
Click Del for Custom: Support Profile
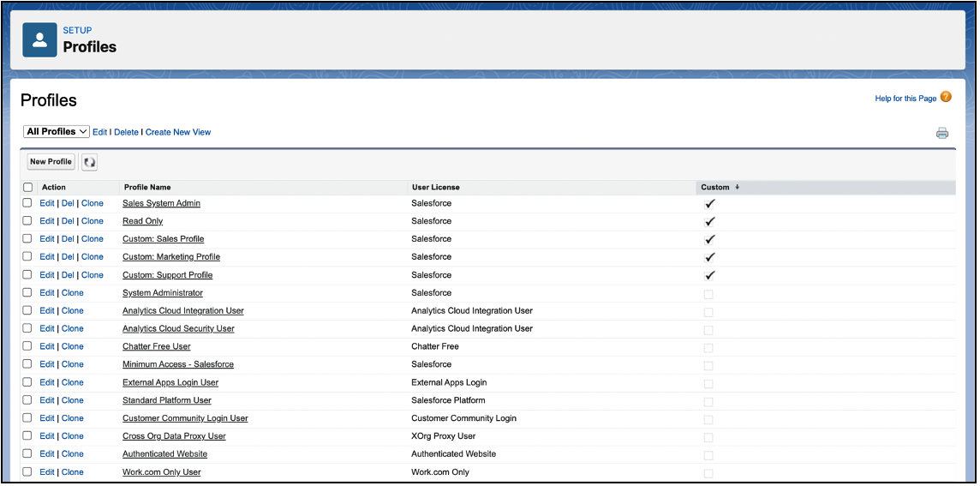[x=68, y=275]
